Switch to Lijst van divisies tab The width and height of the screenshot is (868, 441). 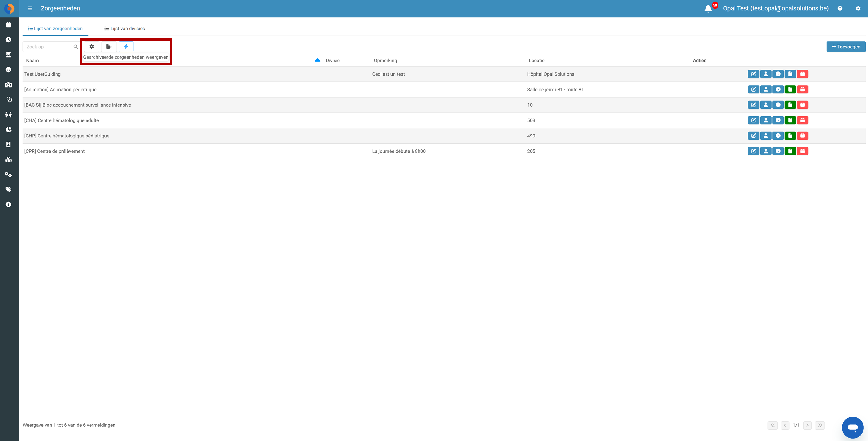point(125,29)
